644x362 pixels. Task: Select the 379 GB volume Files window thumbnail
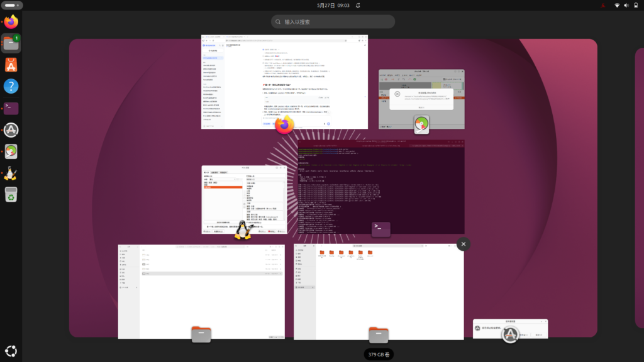pos(379,292)
